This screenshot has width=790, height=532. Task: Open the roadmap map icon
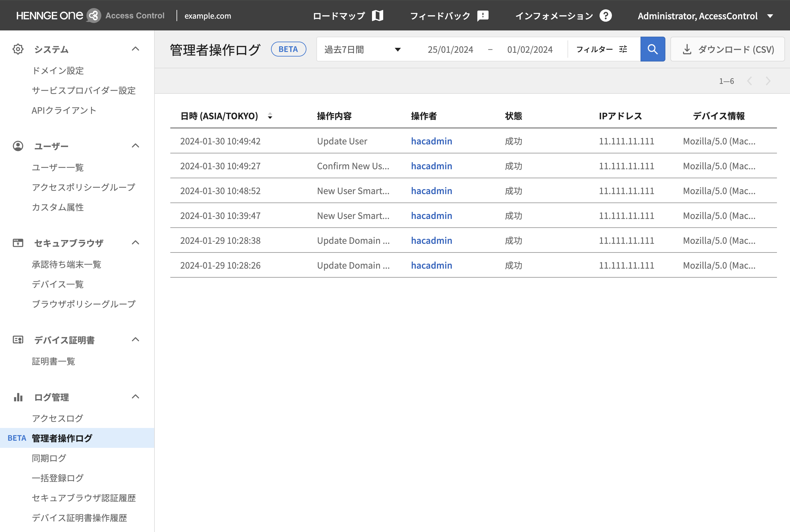click(x=377, y=16)
